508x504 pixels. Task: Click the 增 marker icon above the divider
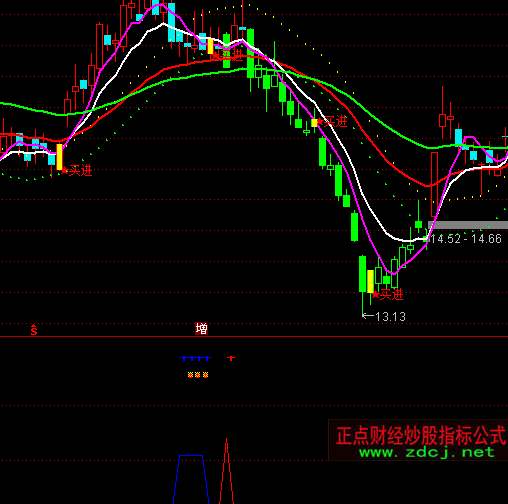pos(201,329)
